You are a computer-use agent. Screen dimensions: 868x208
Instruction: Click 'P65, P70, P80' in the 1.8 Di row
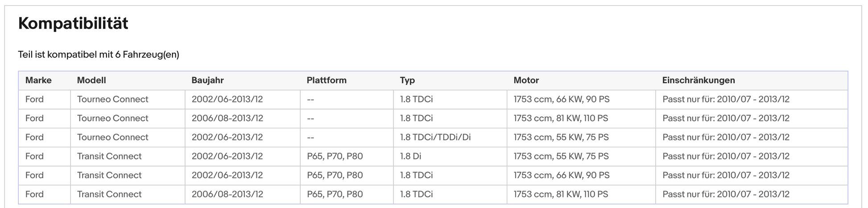[335, 156]
